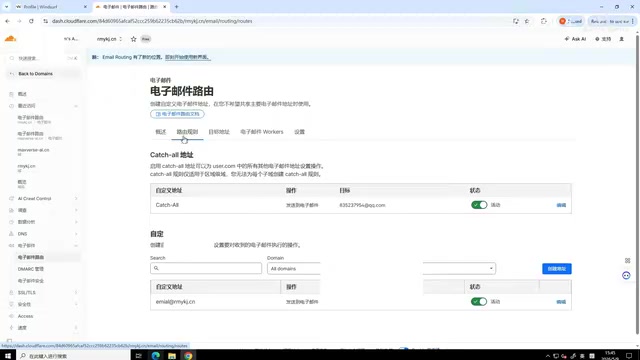This screenshot has height=360, width=640.
Task: Select the routing rules tab
Action: click(x=187, y=132)
